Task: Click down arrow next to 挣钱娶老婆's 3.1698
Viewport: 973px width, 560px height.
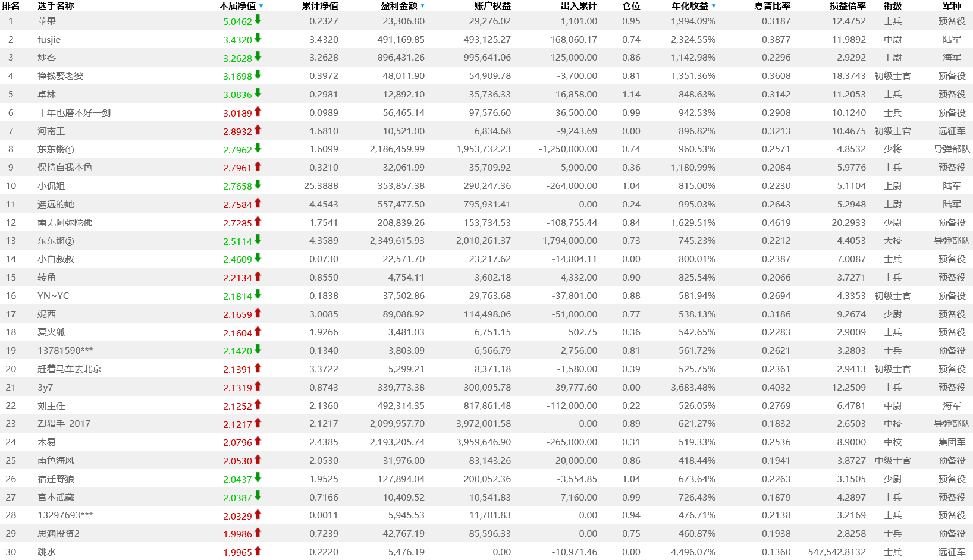Action: click(258, 75)
